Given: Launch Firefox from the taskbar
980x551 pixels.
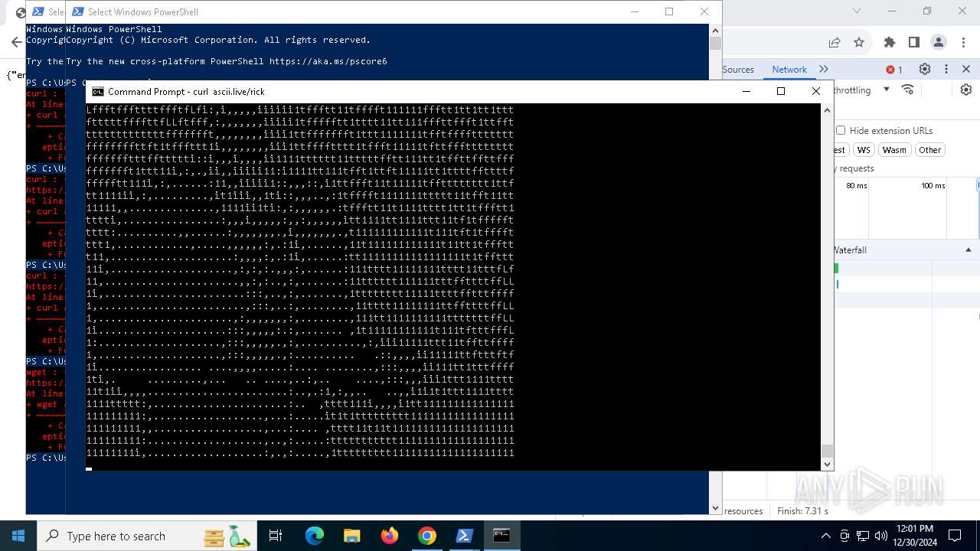Looking at the screenshot, I should (x=389, y=536).
